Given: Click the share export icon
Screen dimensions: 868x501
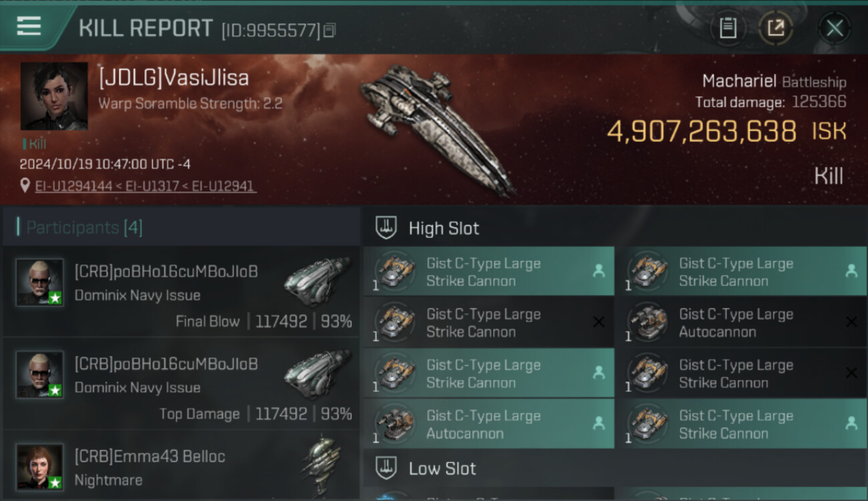Looking at the screenshot, I should click(775, 28).
